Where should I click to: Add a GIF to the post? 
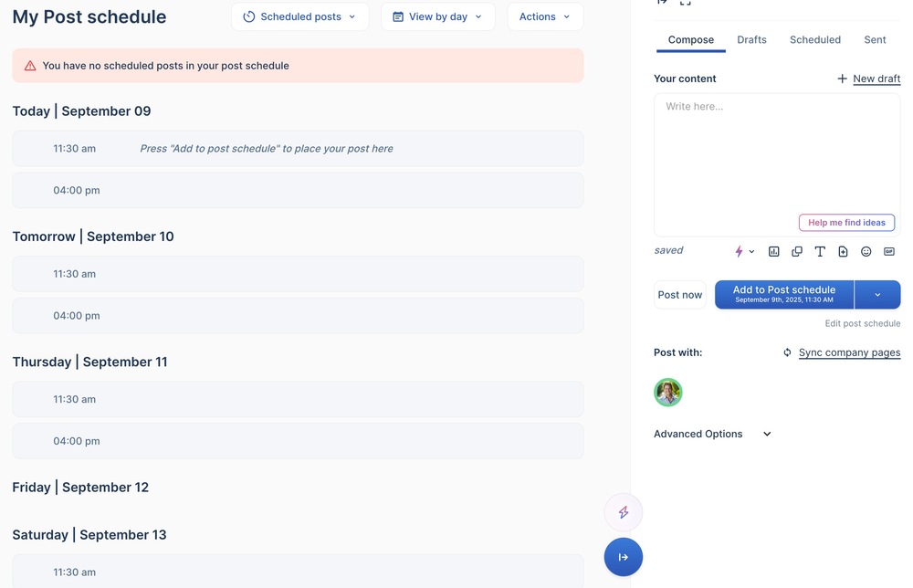pyautogui.click(x=889, y=251)
